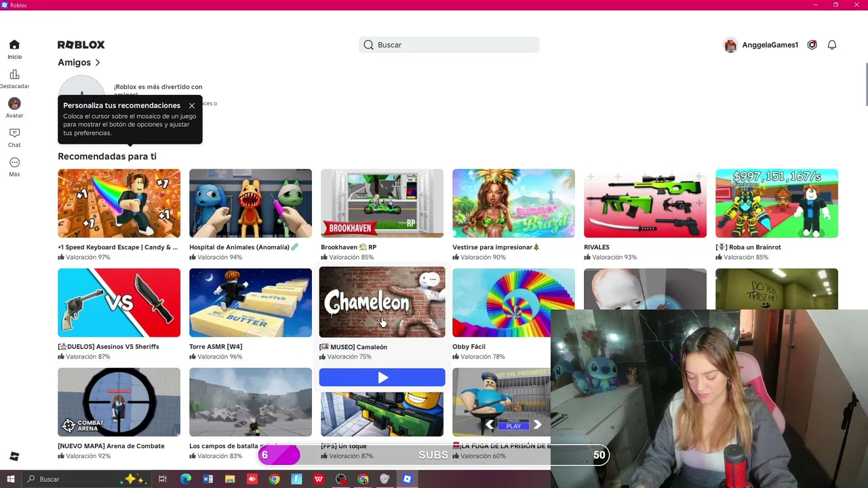This screenshot has width=868, height=488.
Task: Open the notifications bell
Action: coord(832,45)
